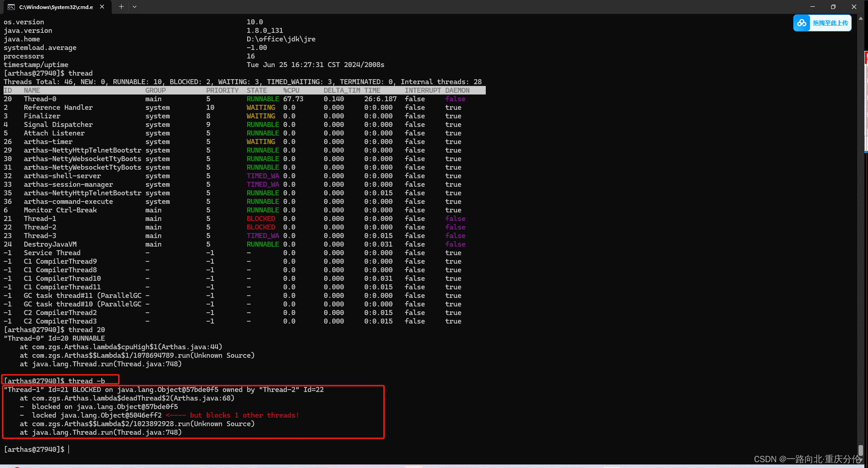Screen dimensions: 868x468
Task: Open the new tab profile dropdown
Action: coord(135,7)
